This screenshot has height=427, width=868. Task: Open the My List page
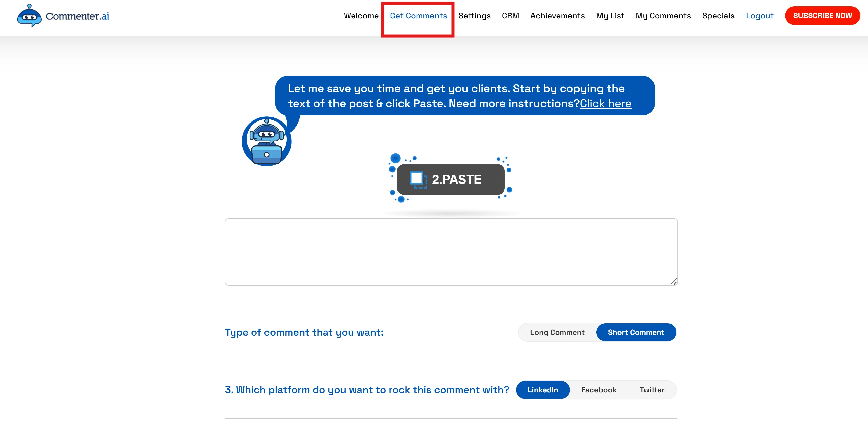click(610, 16)
